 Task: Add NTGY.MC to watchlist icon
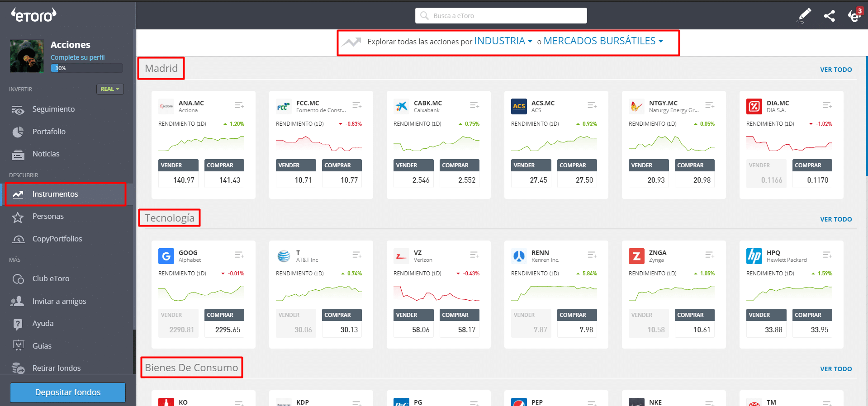710,105
